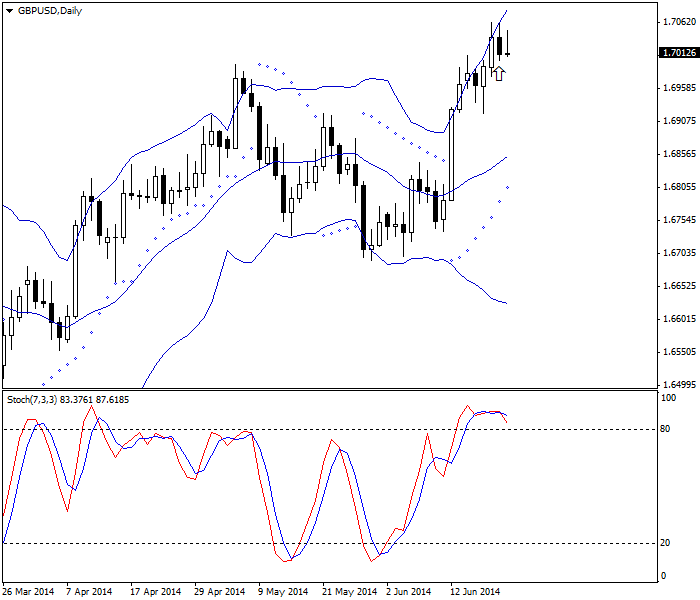Click the stochastic 80 level label

click(667, 430)
